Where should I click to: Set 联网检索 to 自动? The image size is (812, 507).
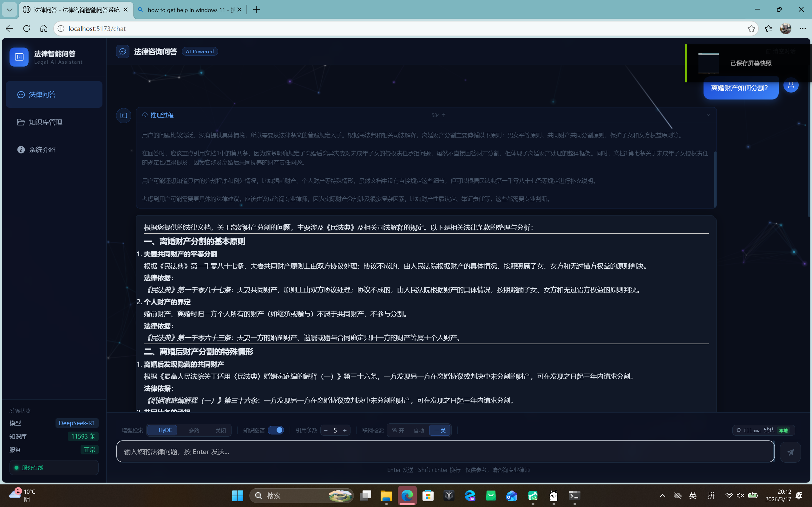(x=418, y=430)
